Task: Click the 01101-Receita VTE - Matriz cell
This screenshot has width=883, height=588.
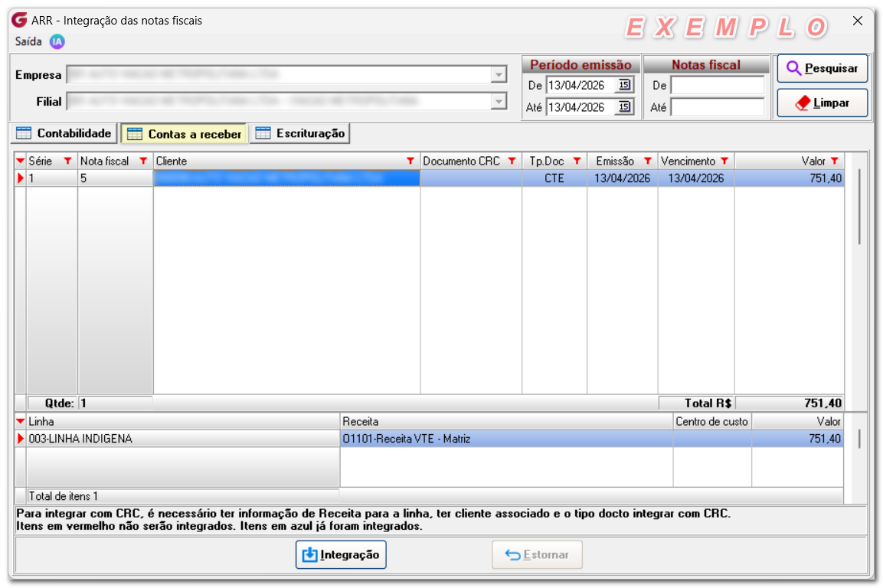Action: coord(507,439)
